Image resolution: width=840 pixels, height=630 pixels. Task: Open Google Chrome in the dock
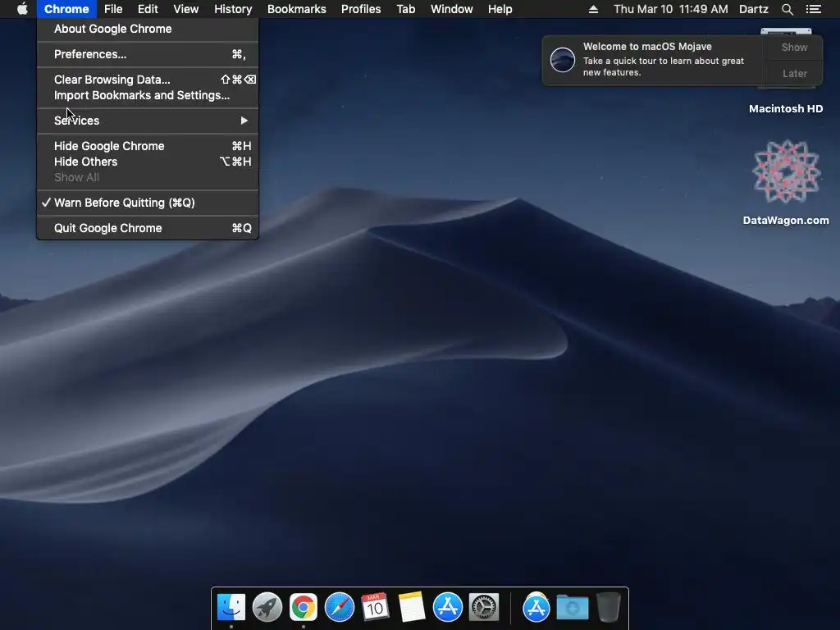tap(304, 608)
